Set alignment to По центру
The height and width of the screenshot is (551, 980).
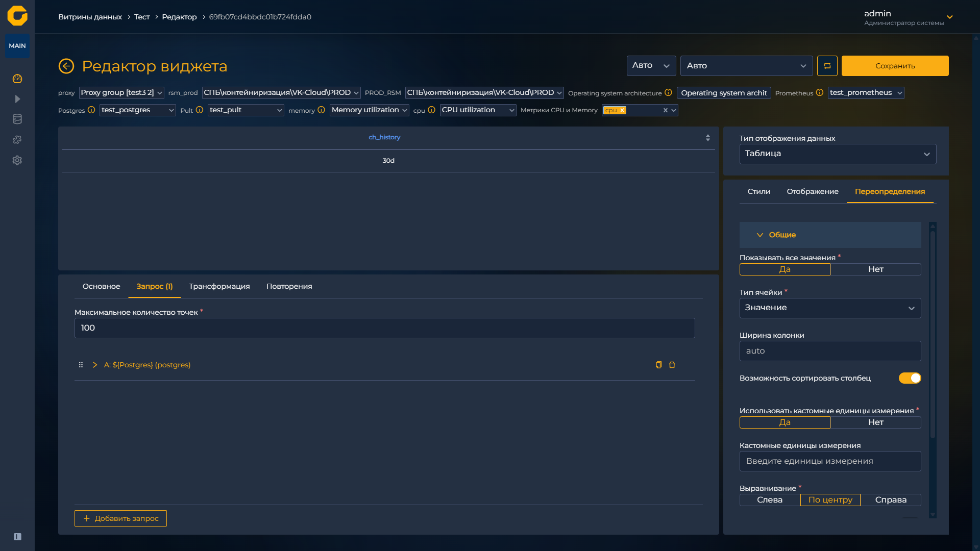(x=830, y=500)
